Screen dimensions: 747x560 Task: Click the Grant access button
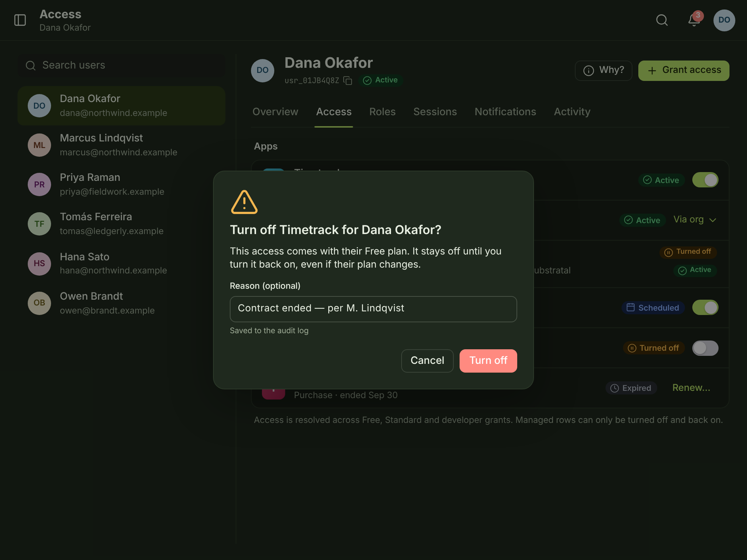(684, 70)
